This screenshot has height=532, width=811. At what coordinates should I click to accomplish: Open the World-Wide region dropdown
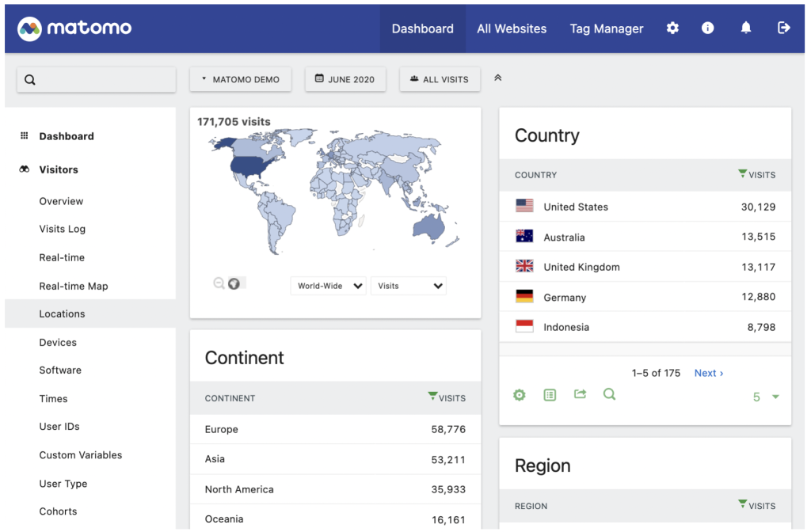[x=327, y=286]
